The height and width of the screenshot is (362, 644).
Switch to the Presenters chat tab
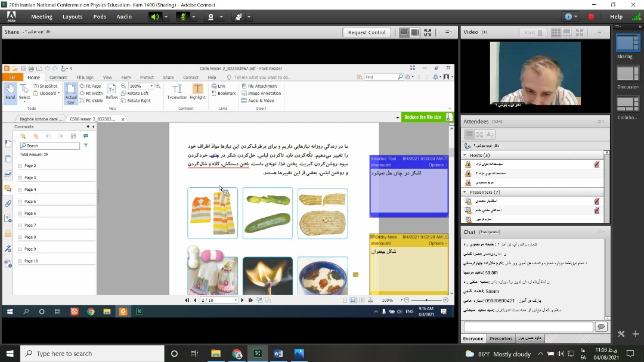click(x=501, y=339)
